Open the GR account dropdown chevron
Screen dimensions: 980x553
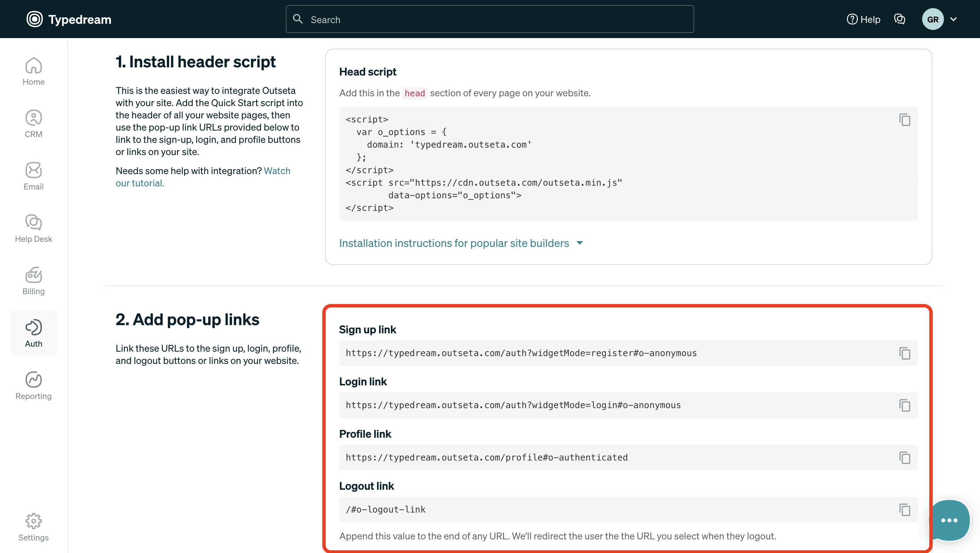(953, 19)
